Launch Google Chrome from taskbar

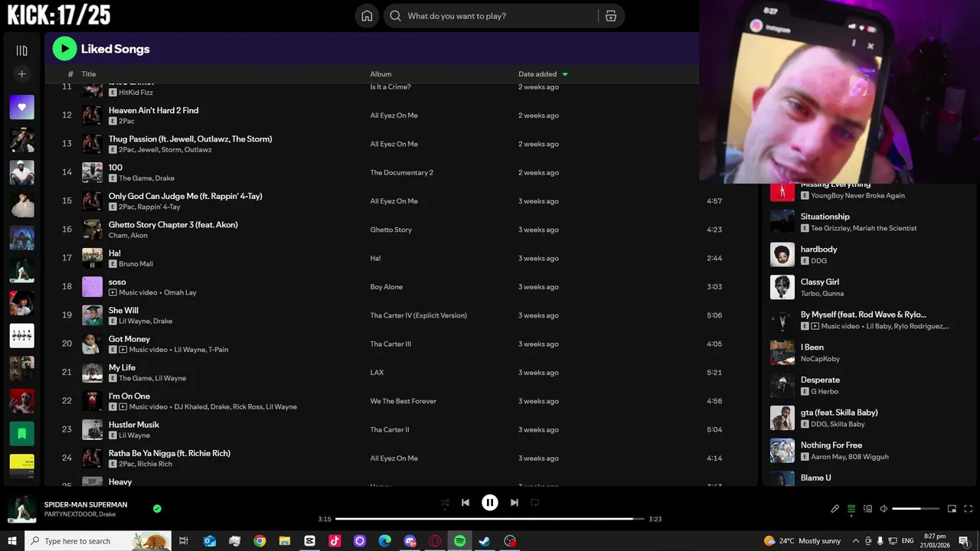tap(260, 541)
